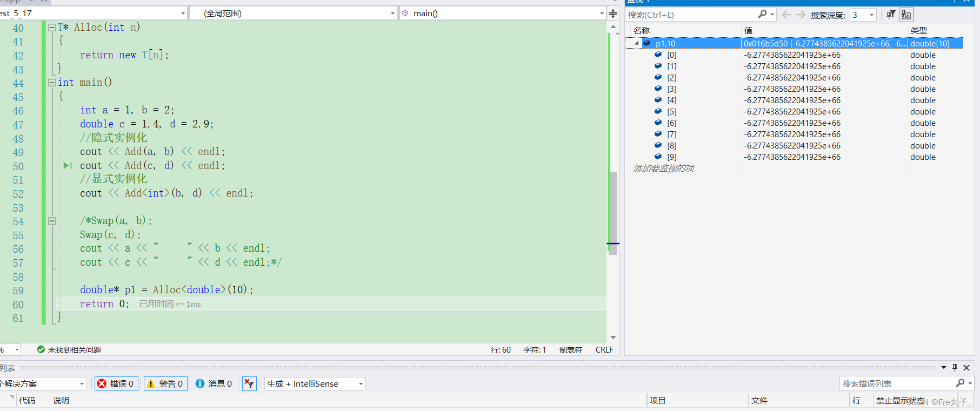
Task: Click the error list search magnifier icon
Action: coord(960,383)
